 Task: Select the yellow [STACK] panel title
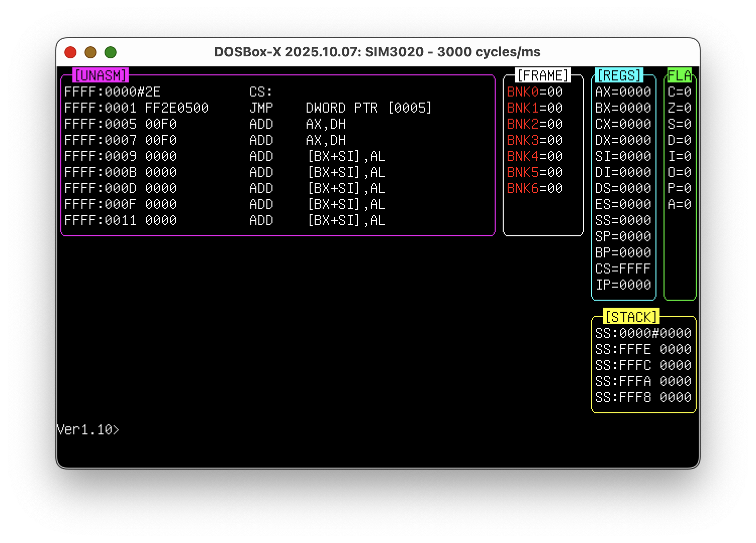pos(631,317)
